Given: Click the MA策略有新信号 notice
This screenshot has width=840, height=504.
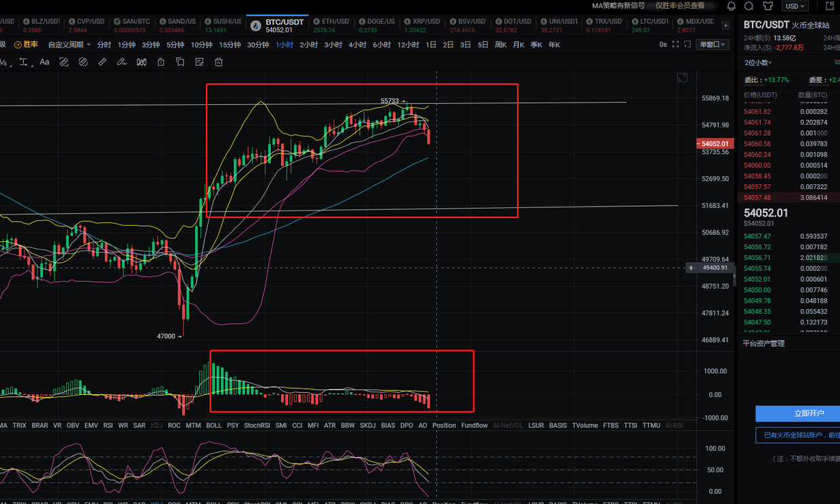Looking at the screenshot, I should [618, 5].
